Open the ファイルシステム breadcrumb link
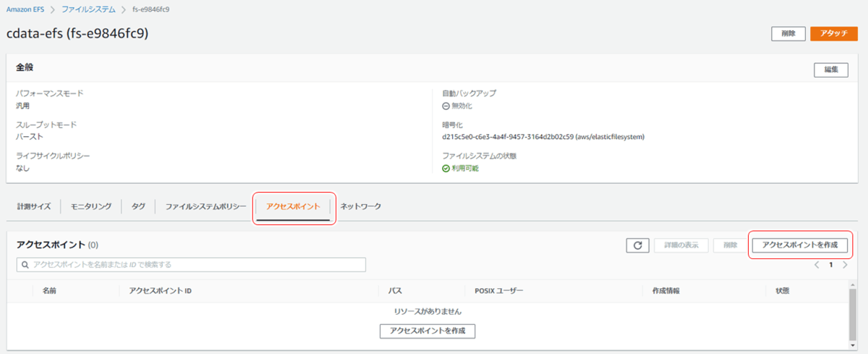868x354 pixels. [88, 9]
